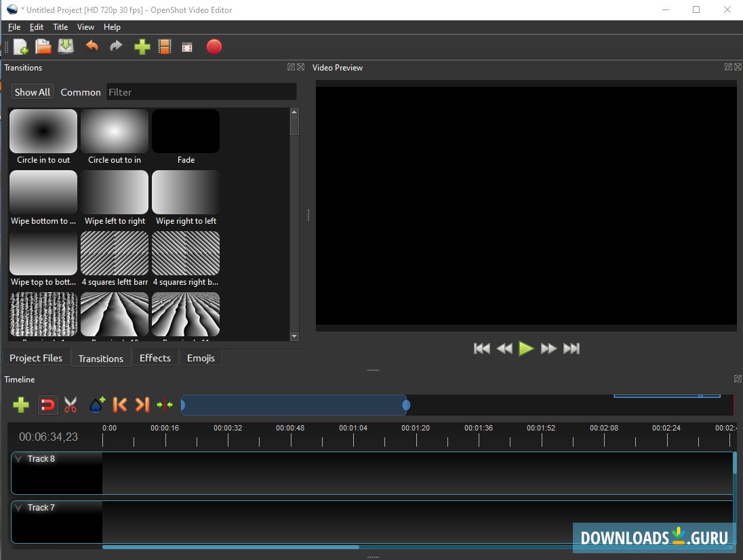Import files using the green plus icon
Viewport: 743px width, 560px height.
142,46
